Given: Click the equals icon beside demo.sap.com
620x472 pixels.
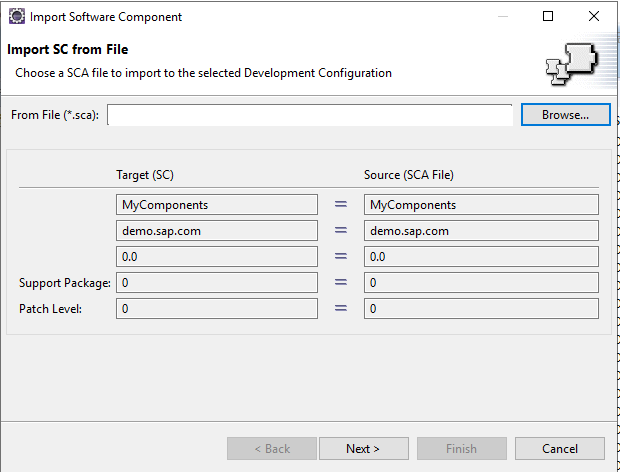Looking at the screenshot, I should click(x=341, y=230).
